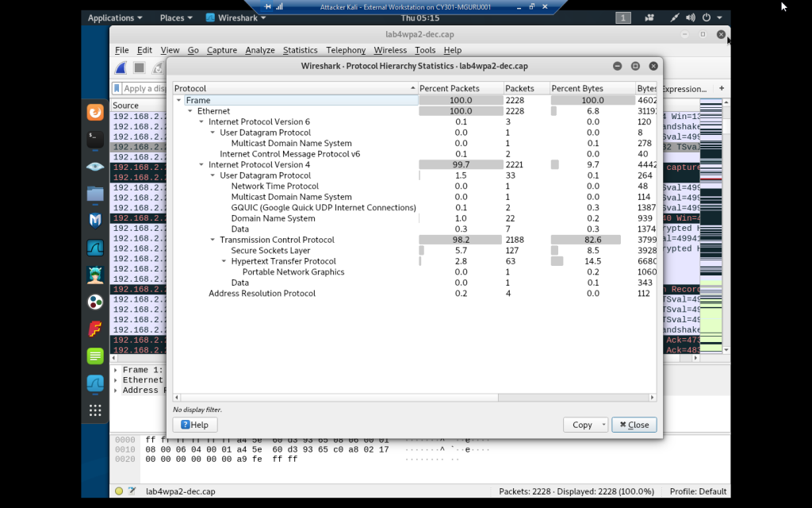
Task: Show all applications grid icon
Action: point(95,410)
